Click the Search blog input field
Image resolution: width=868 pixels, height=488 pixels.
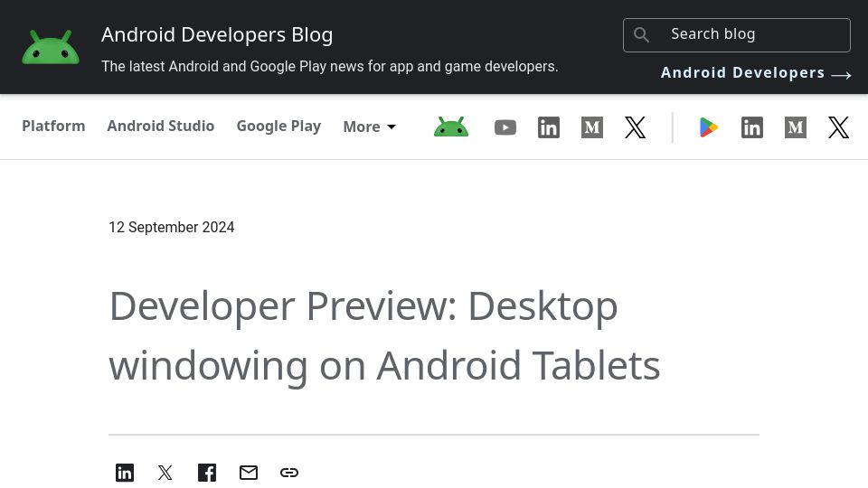[736, 35]
